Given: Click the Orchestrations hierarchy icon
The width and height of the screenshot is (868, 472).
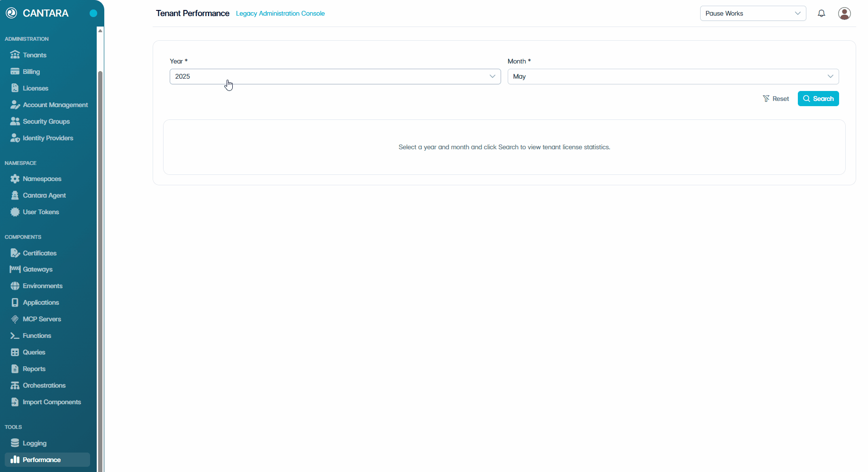Looking at the screenshot, I should point(15,385).
